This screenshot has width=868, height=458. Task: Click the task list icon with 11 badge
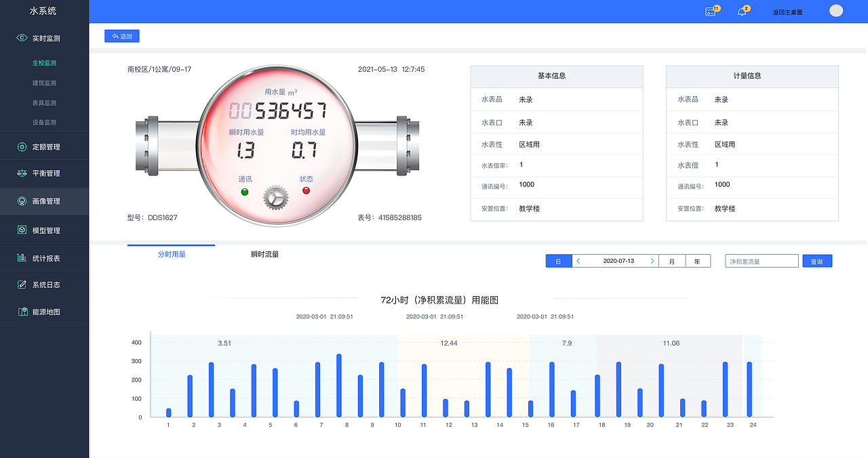(709, 12)
